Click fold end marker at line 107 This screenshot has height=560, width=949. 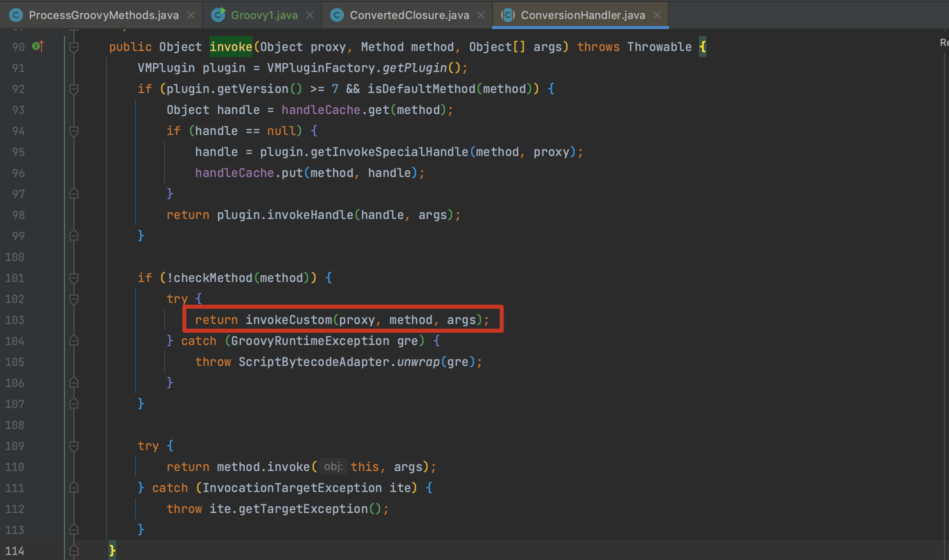[74, 403]
